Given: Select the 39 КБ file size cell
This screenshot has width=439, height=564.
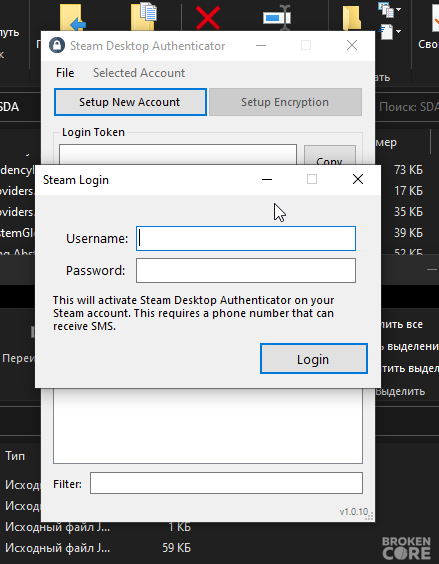Looking at the screenshot, I should (x=408, y=233).
